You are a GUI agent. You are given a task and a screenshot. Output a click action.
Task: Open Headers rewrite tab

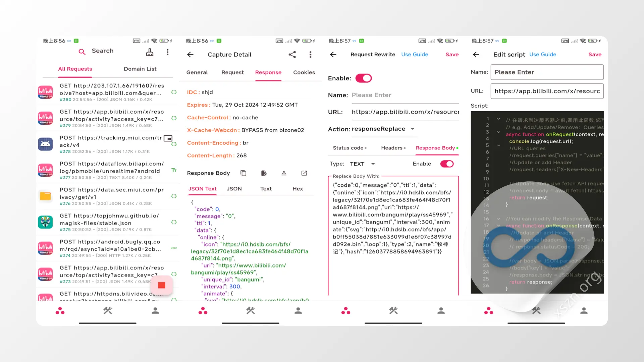pyautogui.click(x=393, y=148)
